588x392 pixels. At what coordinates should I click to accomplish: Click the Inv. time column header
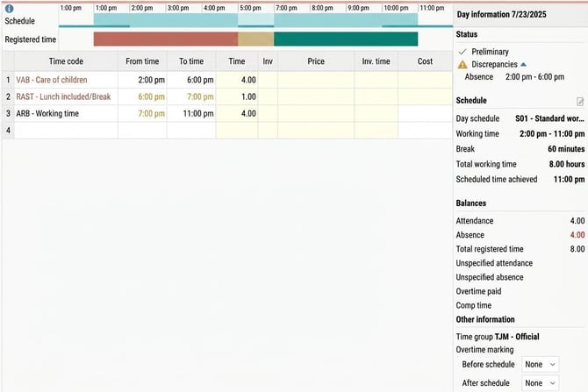point(376,61)
